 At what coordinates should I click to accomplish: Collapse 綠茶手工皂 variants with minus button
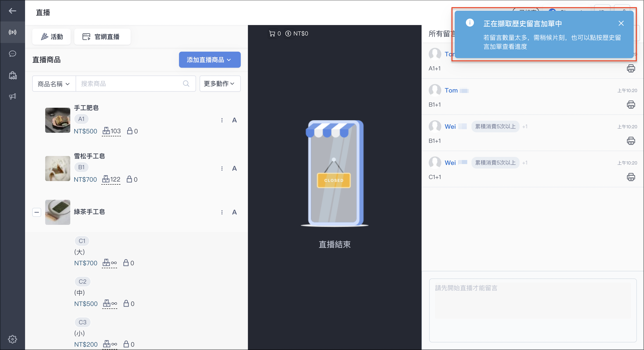37,212
